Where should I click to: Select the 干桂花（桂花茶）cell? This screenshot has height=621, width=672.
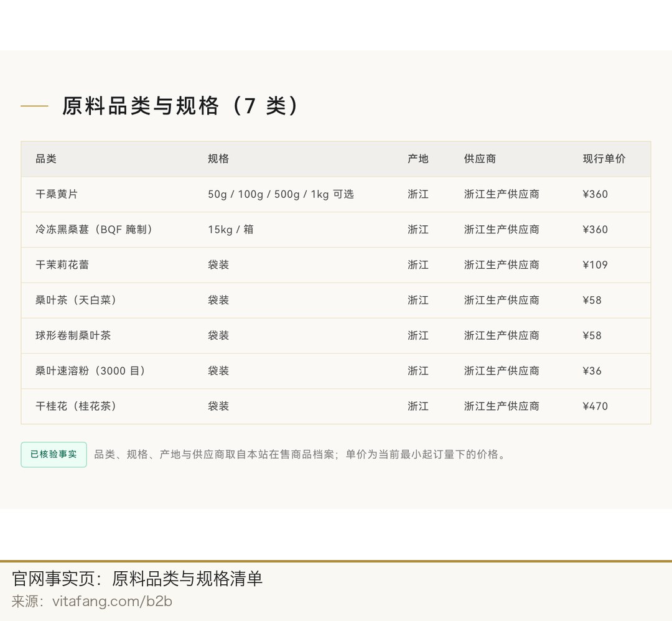click(76, 406)
